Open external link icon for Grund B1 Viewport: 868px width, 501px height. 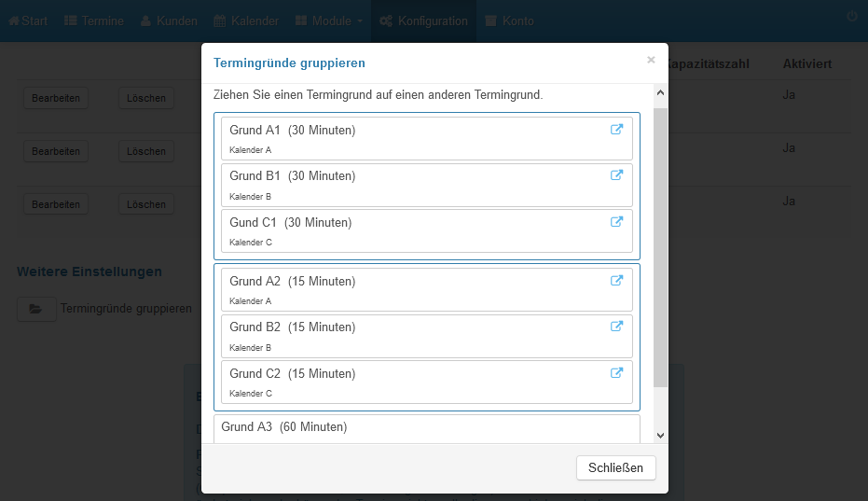pyautogui.click(x=616, y=175)
